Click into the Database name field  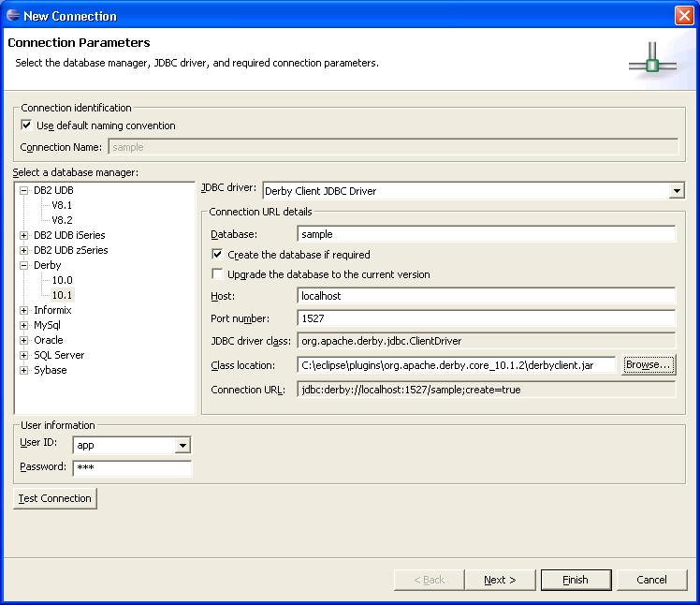[486, 234]
